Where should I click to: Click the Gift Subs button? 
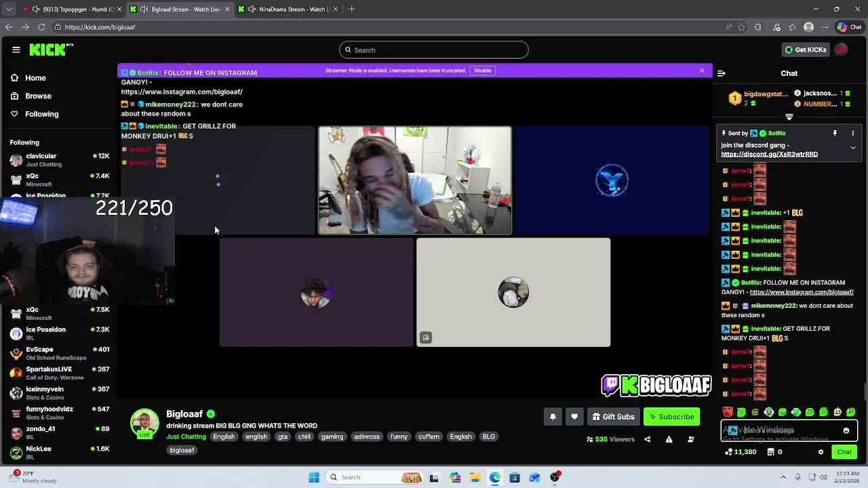click(x=613, y=417)
